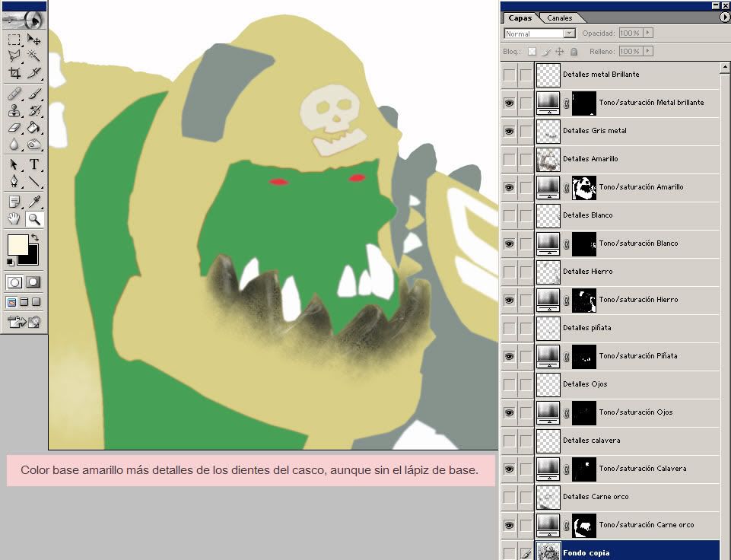Toggle lock all padlock icon

(574, 52)
